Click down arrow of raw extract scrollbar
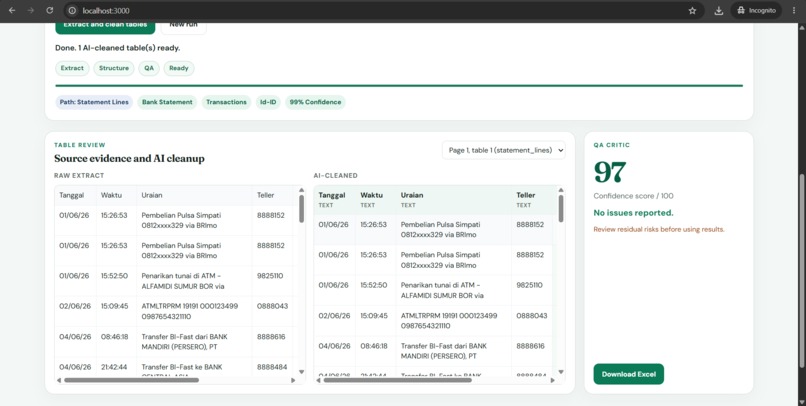 click(x=302, y=372)
